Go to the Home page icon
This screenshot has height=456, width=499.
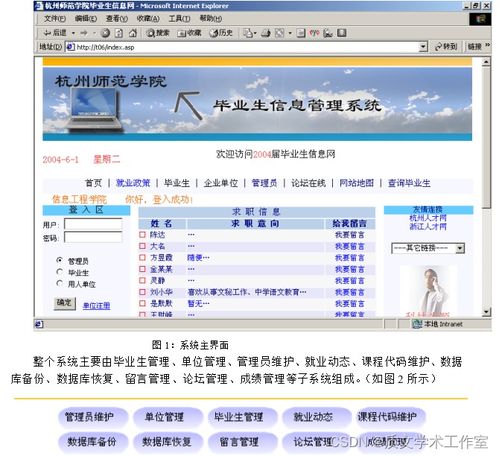pos(132,33)
